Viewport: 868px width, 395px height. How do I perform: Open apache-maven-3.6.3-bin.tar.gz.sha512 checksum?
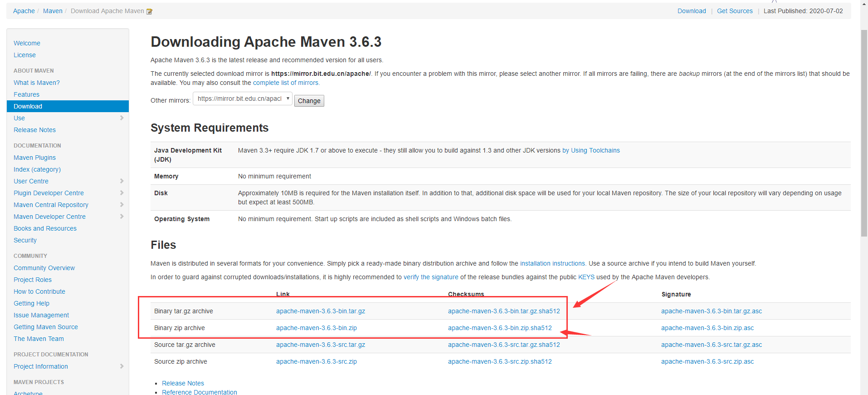[504, 311]
